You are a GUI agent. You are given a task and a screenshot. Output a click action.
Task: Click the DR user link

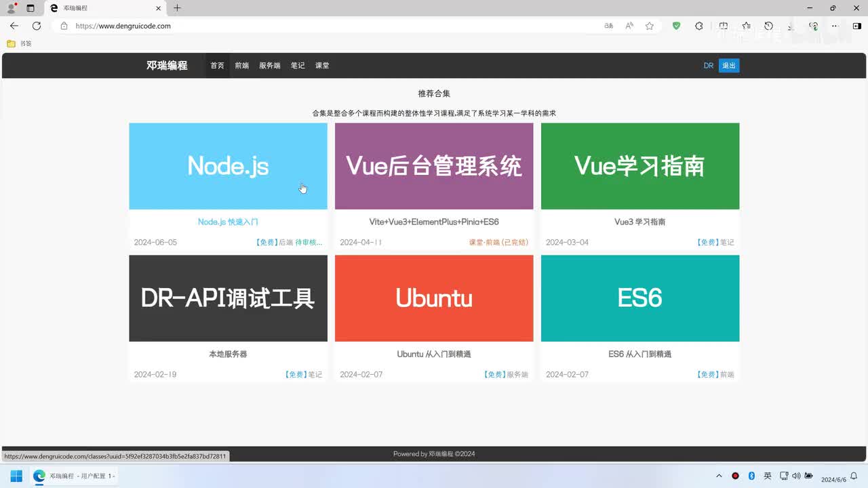[709, 66]
